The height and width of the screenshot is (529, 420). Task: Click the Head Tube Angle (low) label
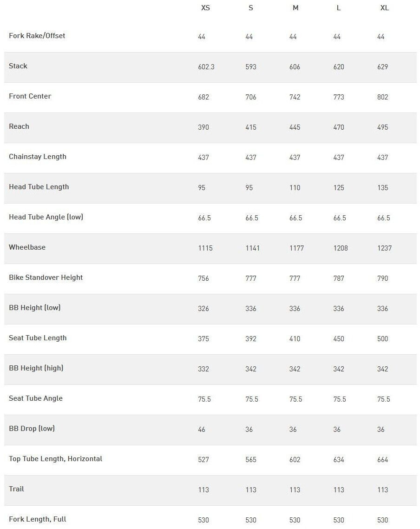[46, 217]
